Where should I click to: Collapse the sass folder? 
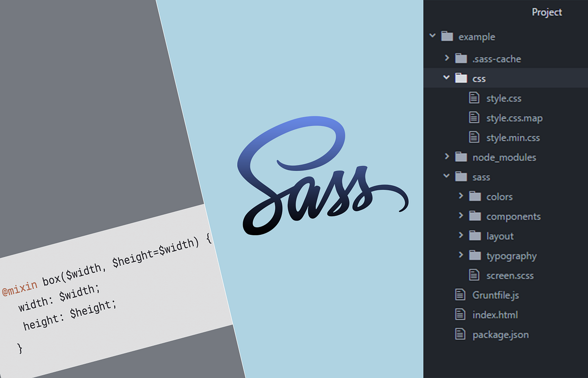tap(446, 176)
